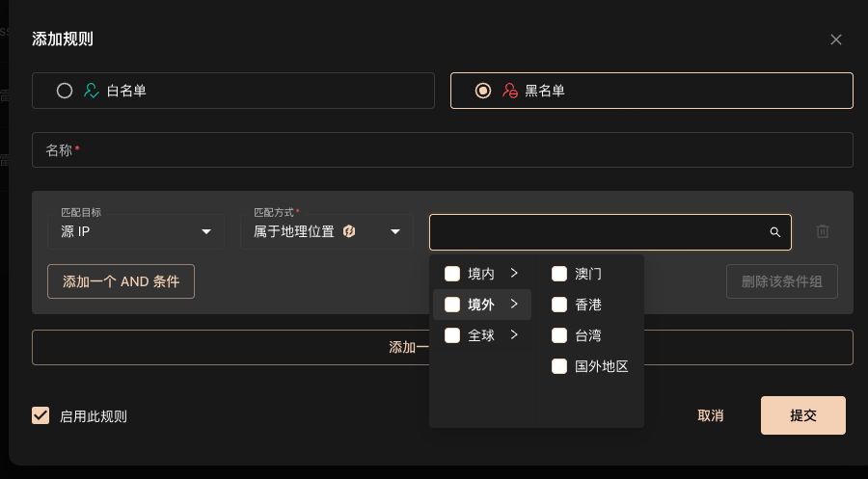Open the 匹配方式 dropdown arrow
The image size is (868, 479).
tap(394, 231)
